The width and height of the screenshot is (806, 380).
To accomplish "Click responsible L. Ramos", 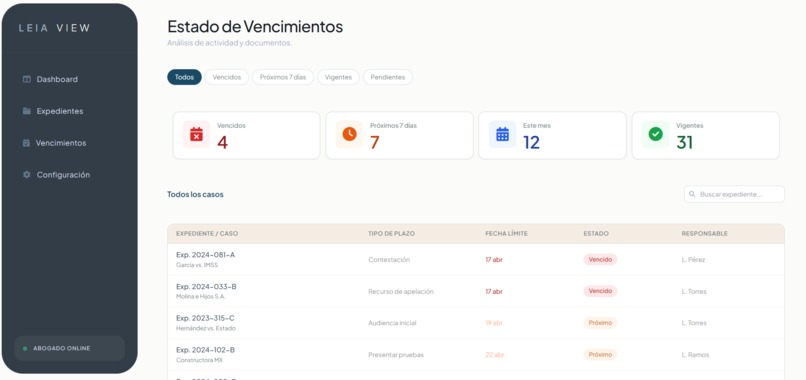I will (695, 355).
